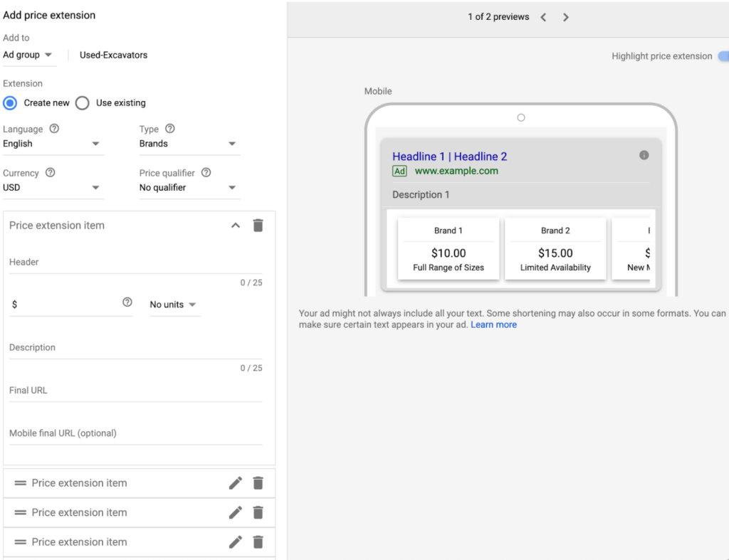Open the No units dropdown
The width and height of the screenshot is (729, 560).
coord(175,305)
